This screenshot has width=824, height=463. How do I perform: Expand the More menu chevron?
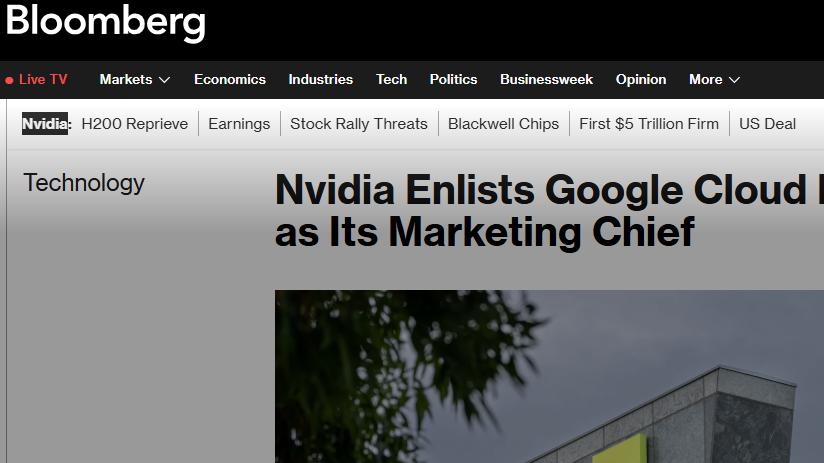[734, 80]
